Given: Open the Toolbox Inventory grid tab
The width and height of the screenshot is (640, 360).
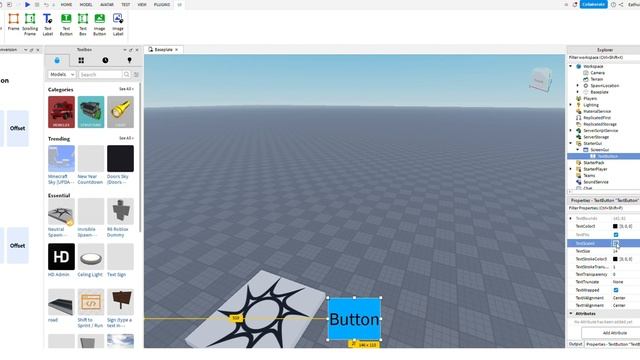Looking at the screenshot, I should 81,60.
